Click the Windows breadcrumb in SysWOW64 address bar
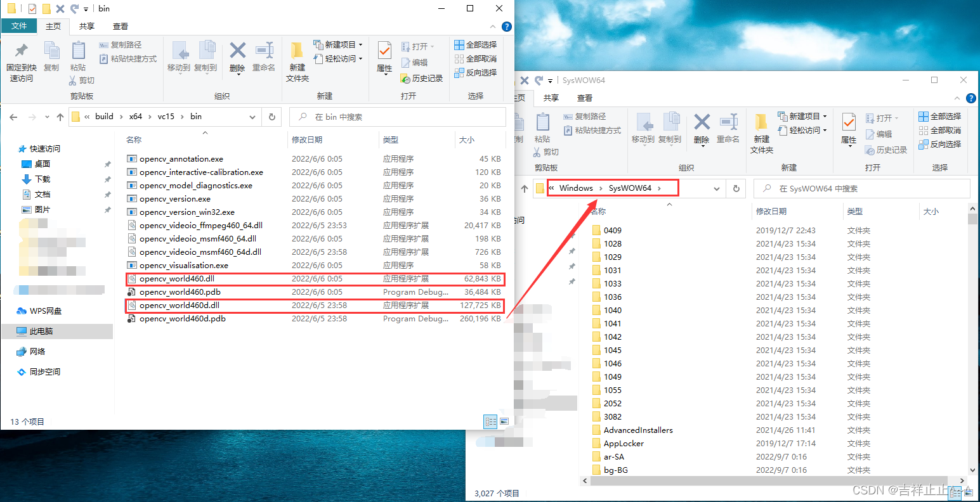The image size is (980, 502). pos(576,188)
